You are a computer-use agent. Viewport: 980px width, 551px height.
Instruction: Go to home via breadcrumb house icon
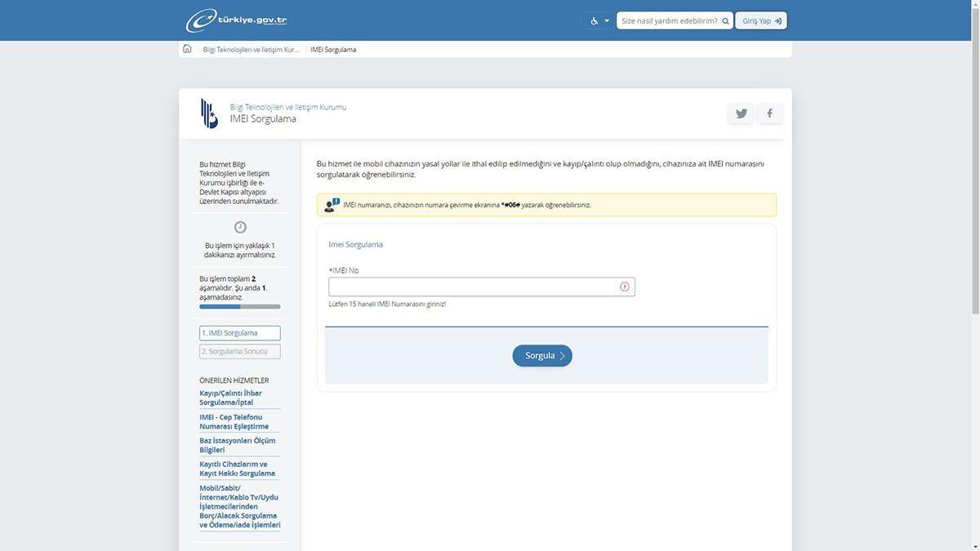coord(187,49)
